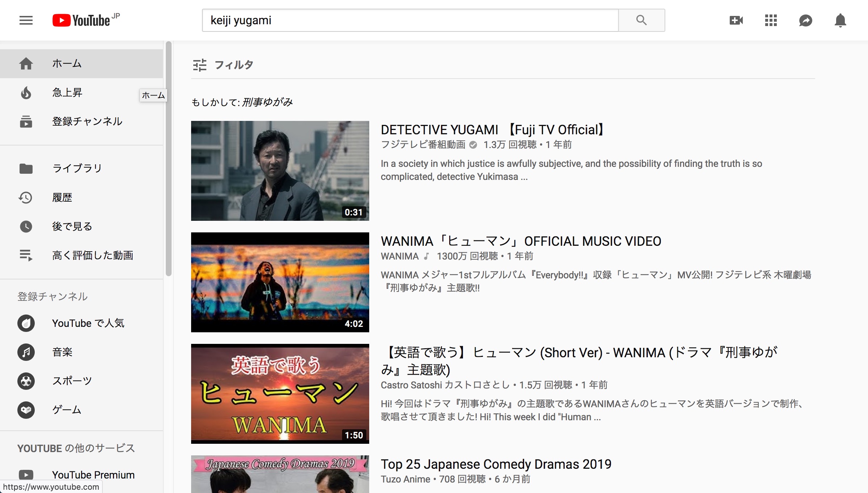Open 後で見る in the sidebar
The width and height of the screenshot is (868, 493).
point(81,227)
